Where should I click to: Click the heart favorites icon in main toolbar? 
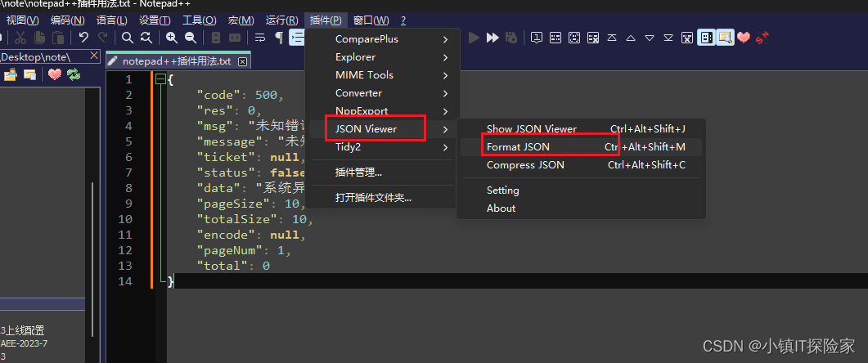(744, 38)
